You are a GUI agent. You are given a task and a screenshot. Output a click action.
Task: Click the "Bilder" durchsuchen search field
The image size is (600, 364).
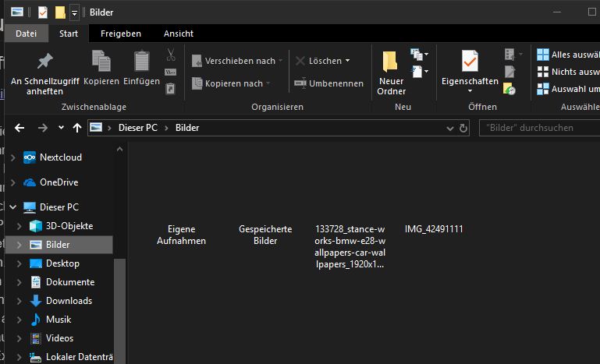pos(540,128)
